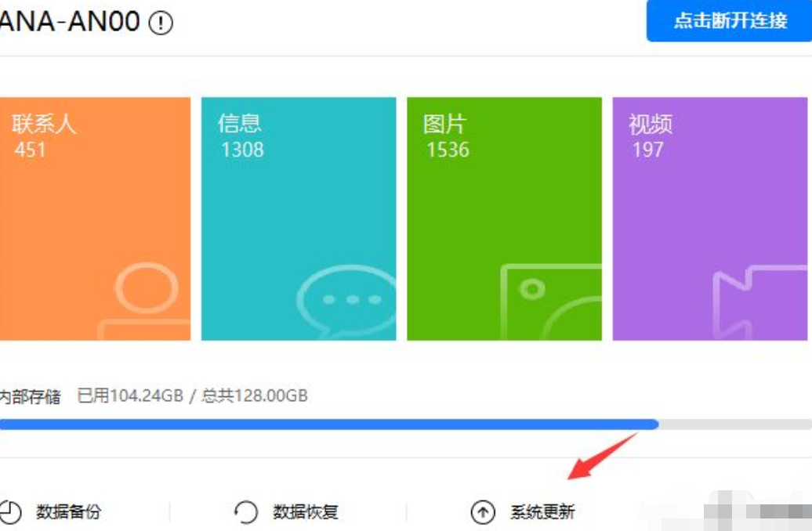Open the 信息 messages tile
Viewport: 812px width, 531px height.
(x=299, y=219)
